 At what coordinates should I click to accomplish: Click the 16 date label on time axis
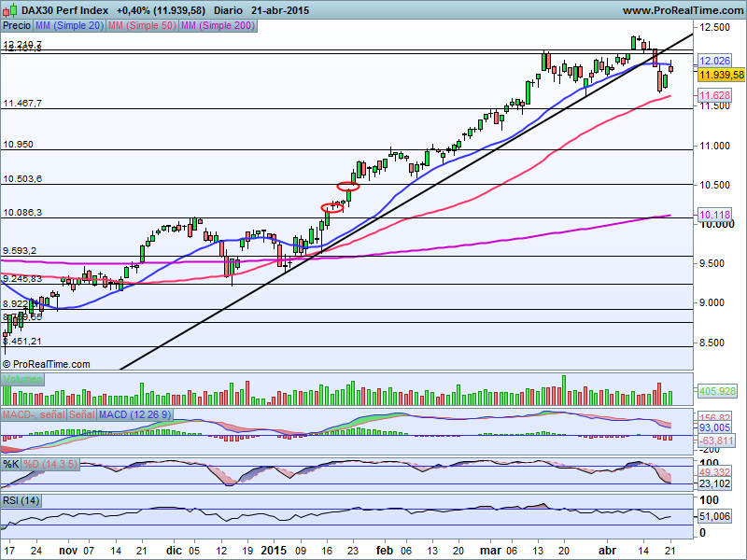tap(328, 551)
